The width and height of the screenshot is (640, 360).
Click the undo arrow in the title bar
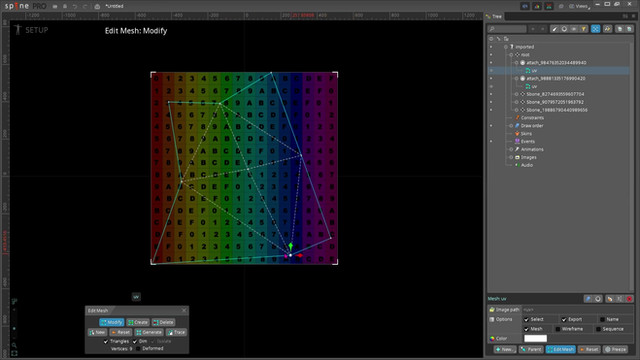pos(75,7)
